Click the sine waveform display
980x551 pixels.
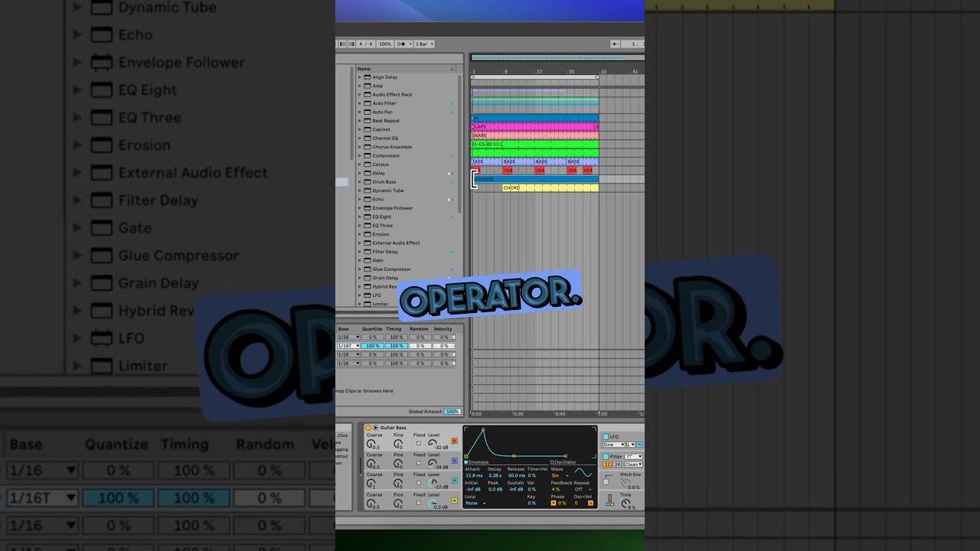coord(583,472)
